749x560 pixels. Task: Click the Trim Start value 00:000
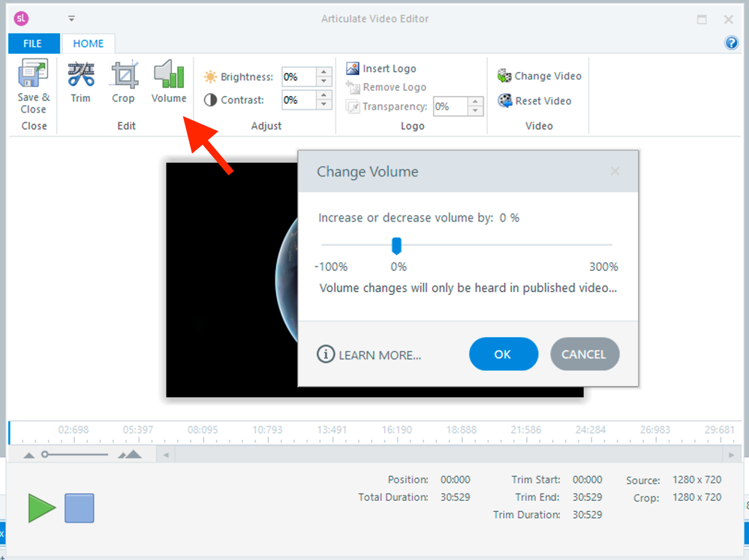(x=588, y=479)
